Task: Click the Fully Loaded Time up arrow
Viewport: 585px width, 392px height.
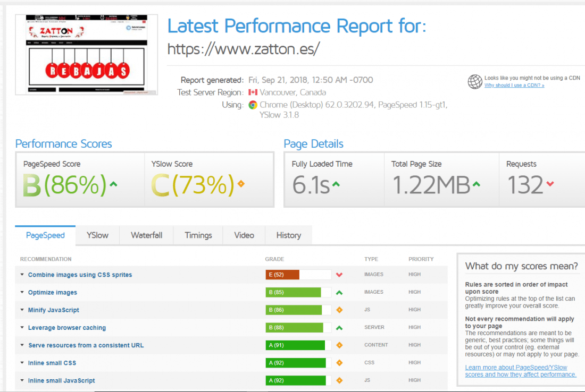Action: tap(336, 184)
